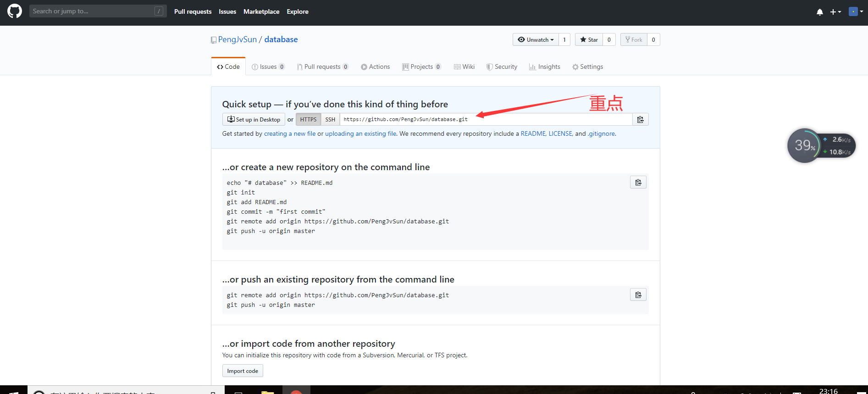This screenshot has height=394, width=868.
Task: Click the 39% network speed widget
Action: pos(821,145)
